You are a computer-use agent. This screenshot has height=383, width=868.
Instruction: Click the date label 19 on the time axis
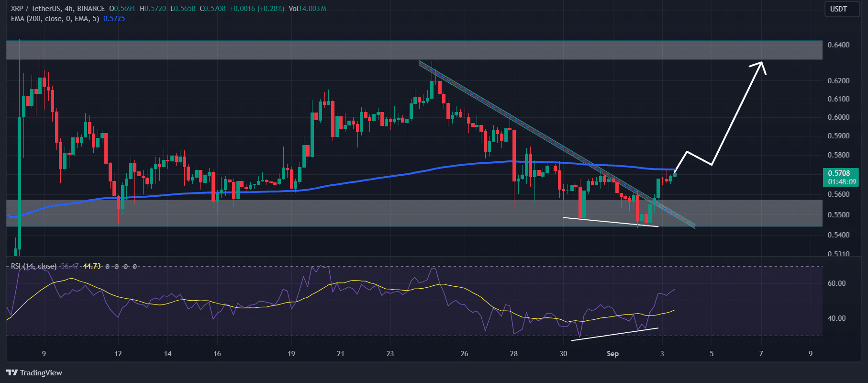pos(291,354)
